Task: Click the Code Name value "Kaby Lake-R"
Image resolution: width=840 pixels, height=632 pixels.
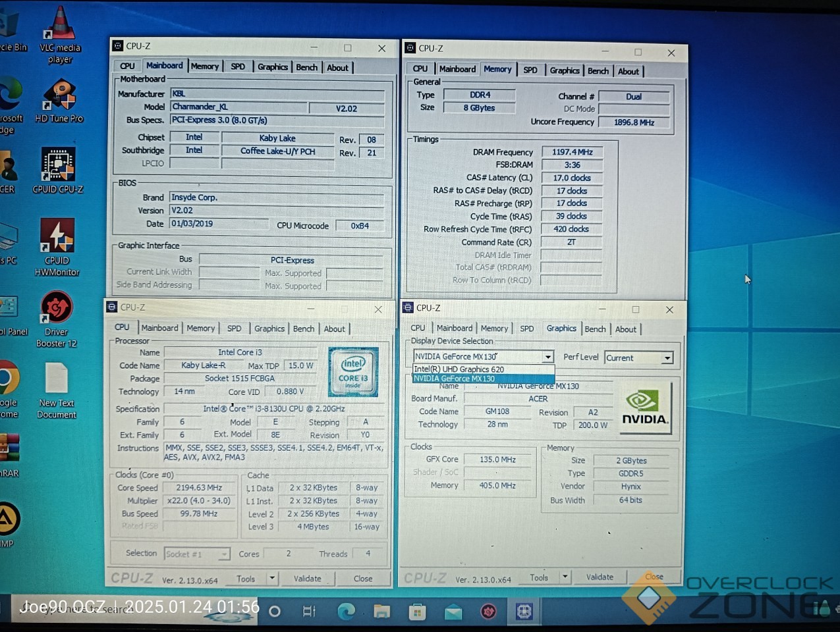Action: point(204,365)
